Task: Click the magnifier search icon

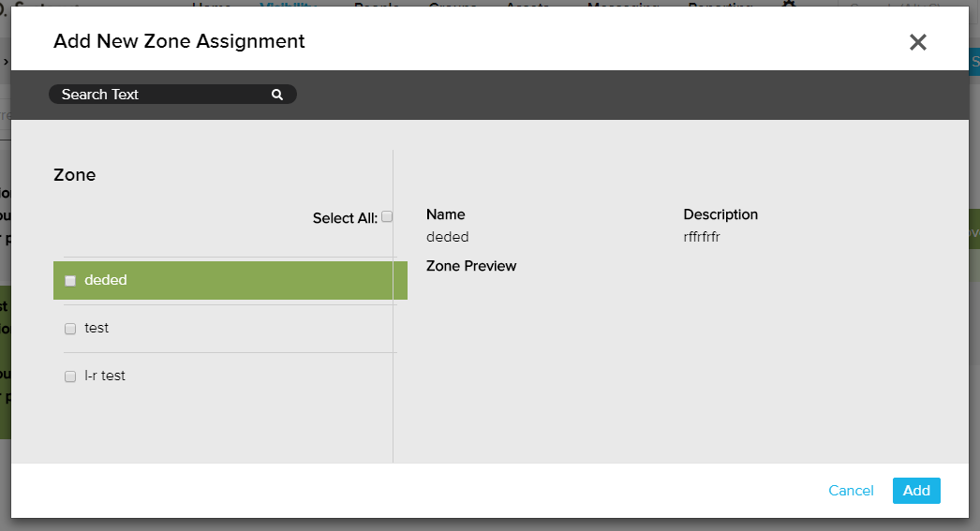Action: pyautogui.click(x=277, y=95)
